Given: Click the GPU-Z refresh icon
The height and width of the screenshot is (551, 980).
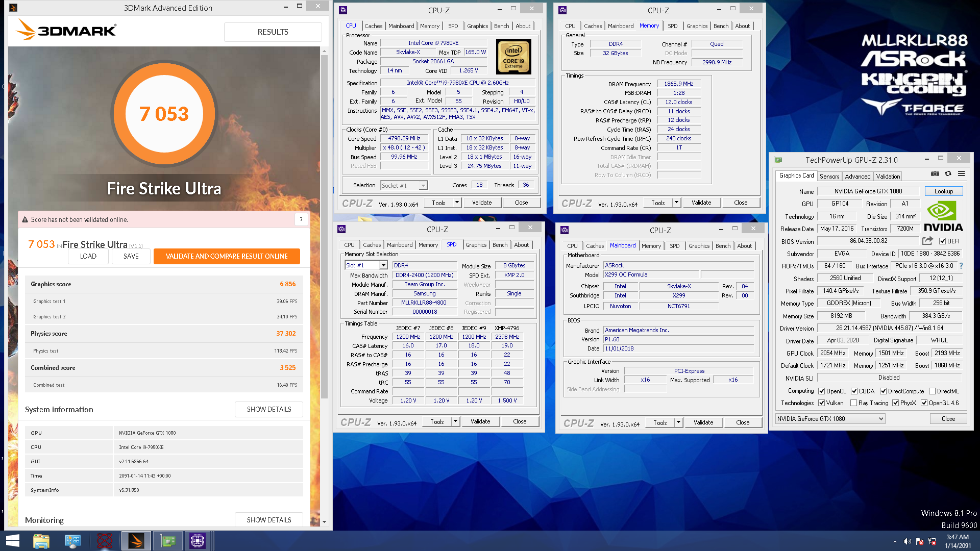Looking at the screenshot, I should [x=948, y=174].
